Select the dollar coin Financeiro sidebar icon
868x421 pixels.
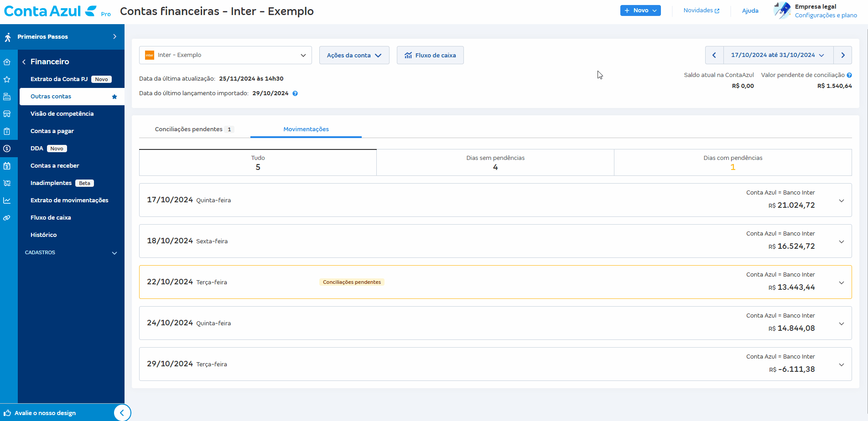pyautogui.click(x=7, y=149)
